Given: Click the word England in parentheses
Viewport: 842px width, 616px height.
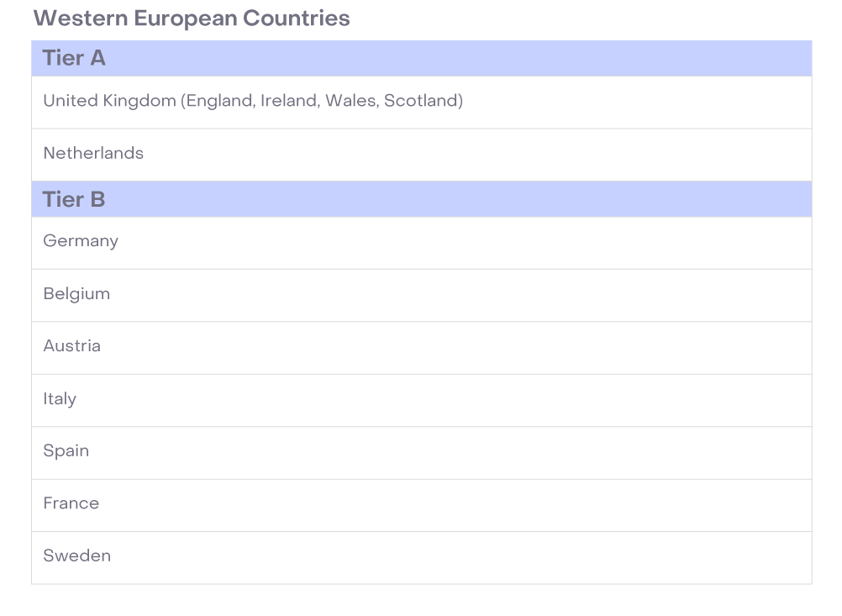Looking at the screenshot, I should click(x=218, y=101).
